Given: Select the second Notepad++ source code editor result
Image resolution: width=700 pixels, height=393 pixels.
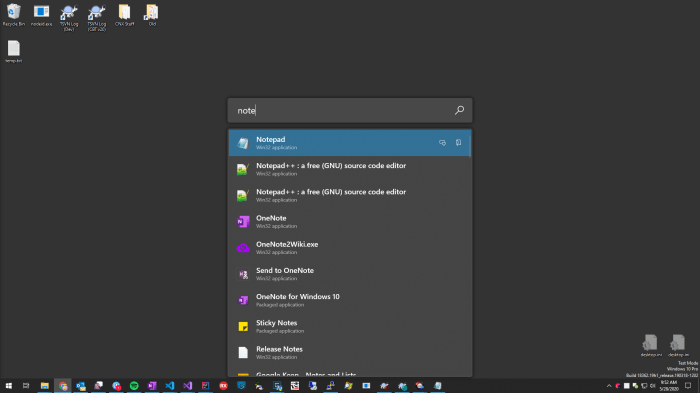Looking at the screenshot, I should [x=350, y=195].
